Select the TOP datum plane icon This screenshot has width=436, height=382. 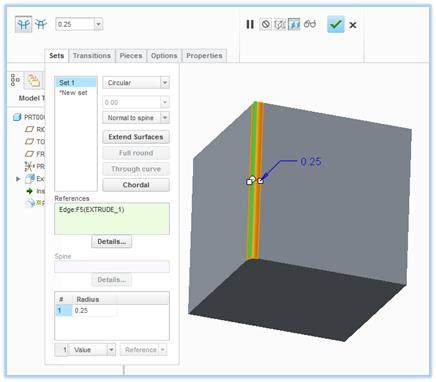pos(29,141)
